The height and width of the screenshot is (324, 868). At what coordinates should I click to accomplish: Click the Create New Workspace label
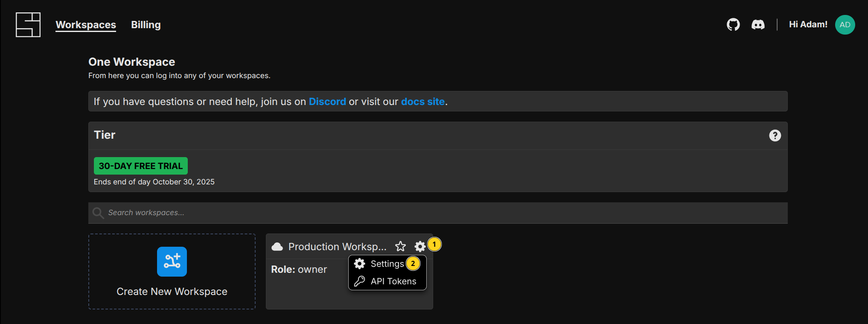coord(172,292)
